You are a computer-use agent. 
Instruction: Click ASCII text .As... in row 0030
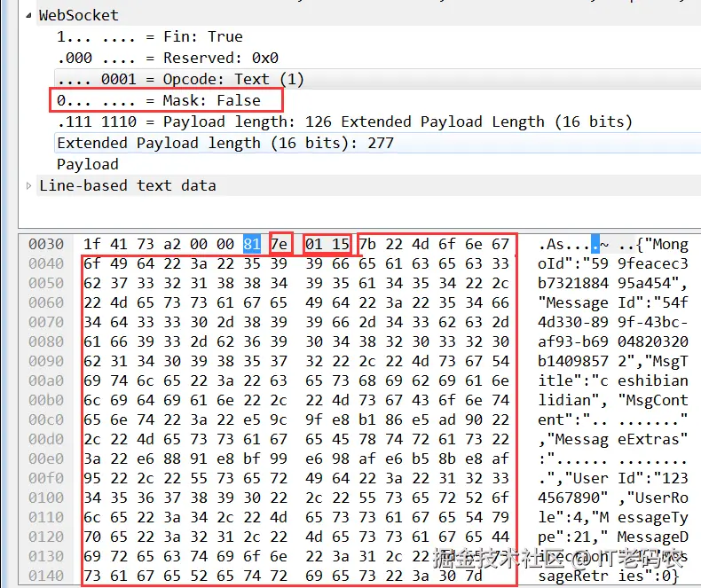(x=564, y=244)
